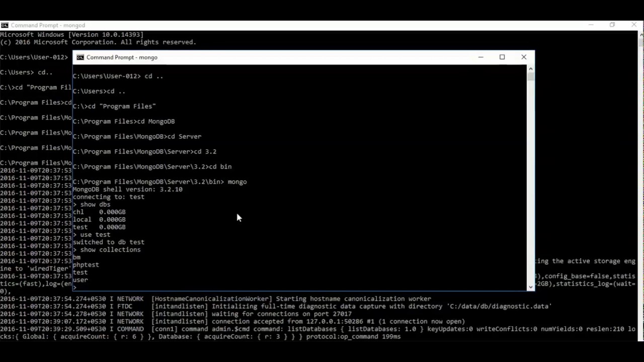Close the Command Prompt - mongo window
The image size is (644, 362).
(x=524, y=57)
